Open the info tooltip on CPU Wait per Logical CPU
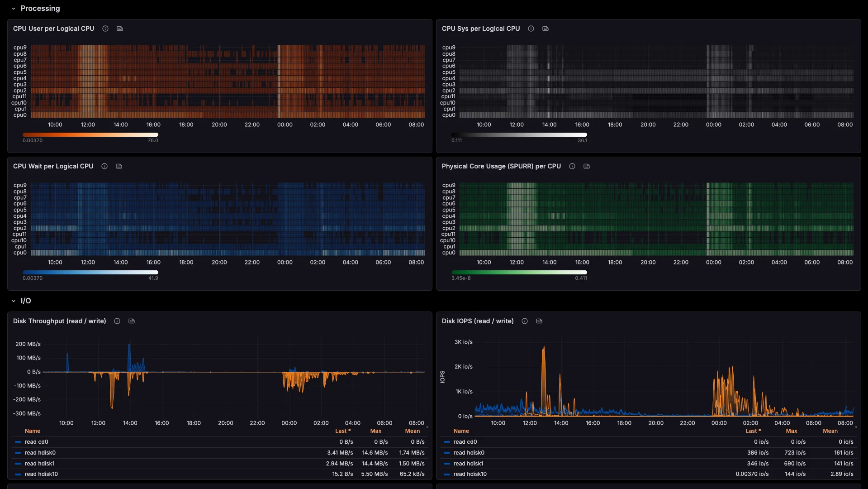 [x=104, y=166]
